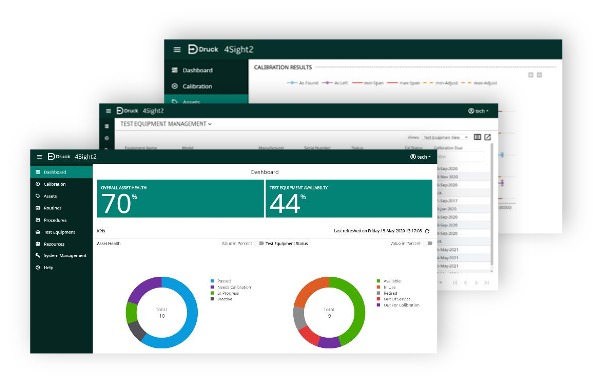Open Procedures in front window sidebar

61,220
